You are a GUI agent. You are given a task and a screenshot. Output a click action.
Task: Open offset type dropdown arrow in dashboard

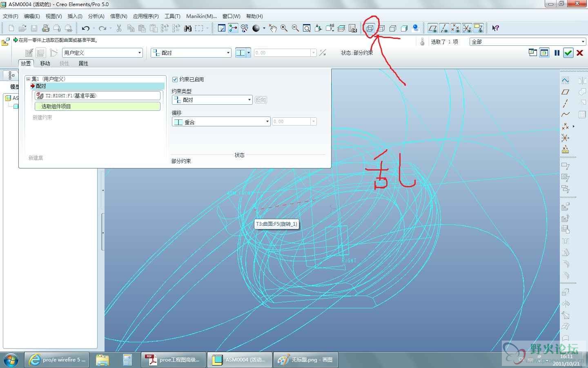(248, 53)
